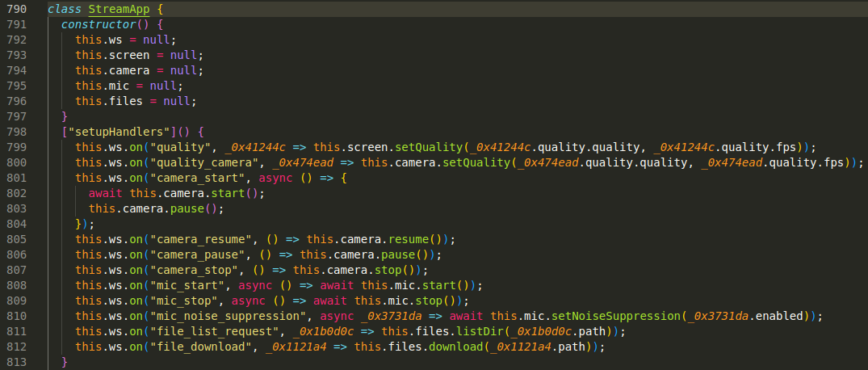Click the await keyword on line 802
The height and width of the screenshot is (370, 868).
pos(105,193)
